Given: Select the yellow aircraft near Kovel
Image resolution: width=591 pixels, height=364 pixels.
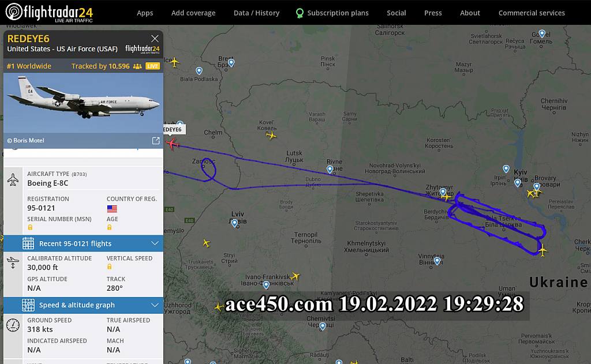Looking at the screenshot, I should (x=271, y=136).
